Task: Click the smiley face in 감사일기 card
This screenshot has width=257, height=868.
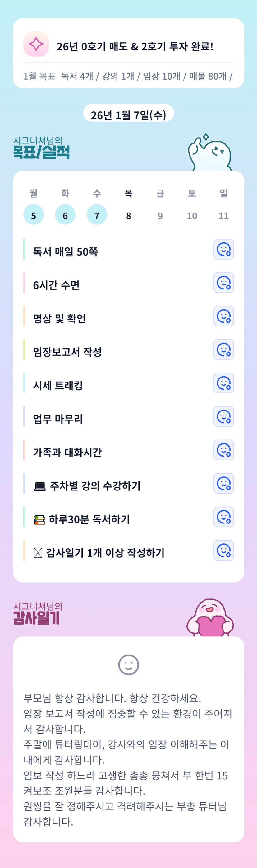Action: (x=129, y=665)
